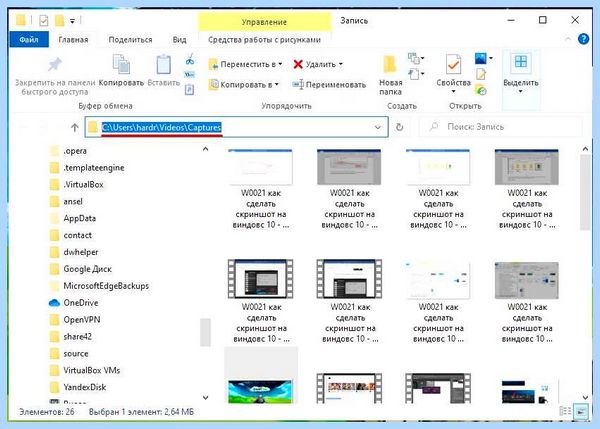Select the .VirtualBox folder

tap(77, 184)
